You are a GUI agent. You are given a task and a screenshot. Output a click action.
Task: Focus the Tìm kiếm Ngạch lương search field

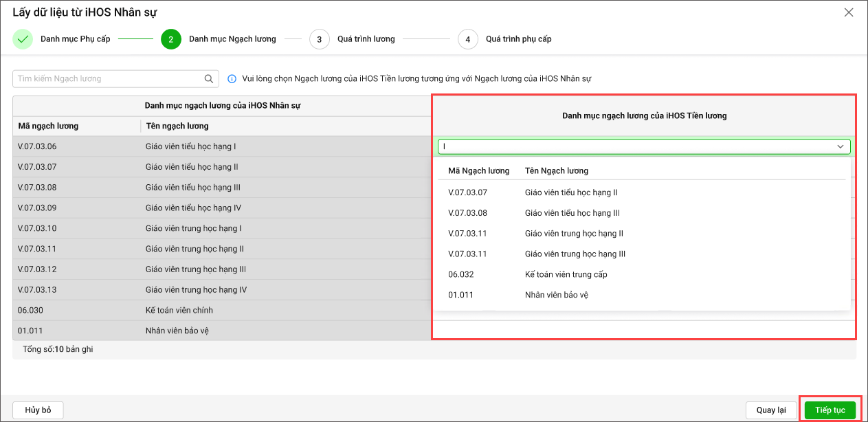point(107,79)
